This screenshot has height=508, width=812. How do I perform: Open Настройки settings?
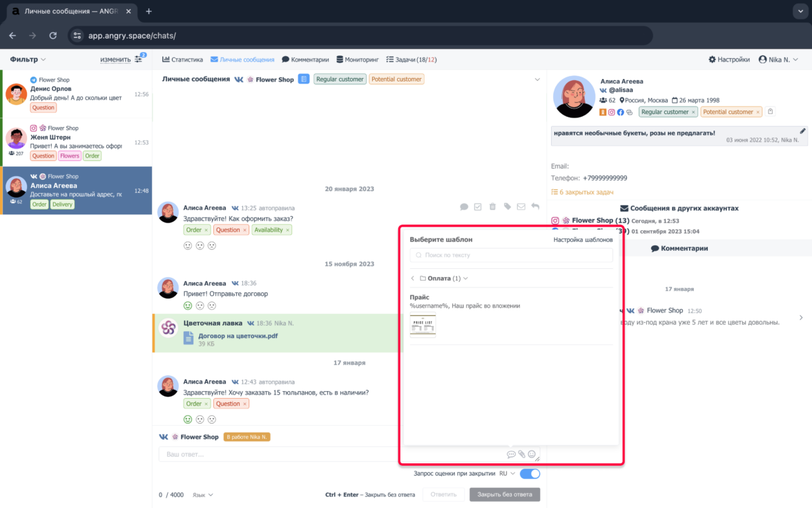tap(729, 59)
